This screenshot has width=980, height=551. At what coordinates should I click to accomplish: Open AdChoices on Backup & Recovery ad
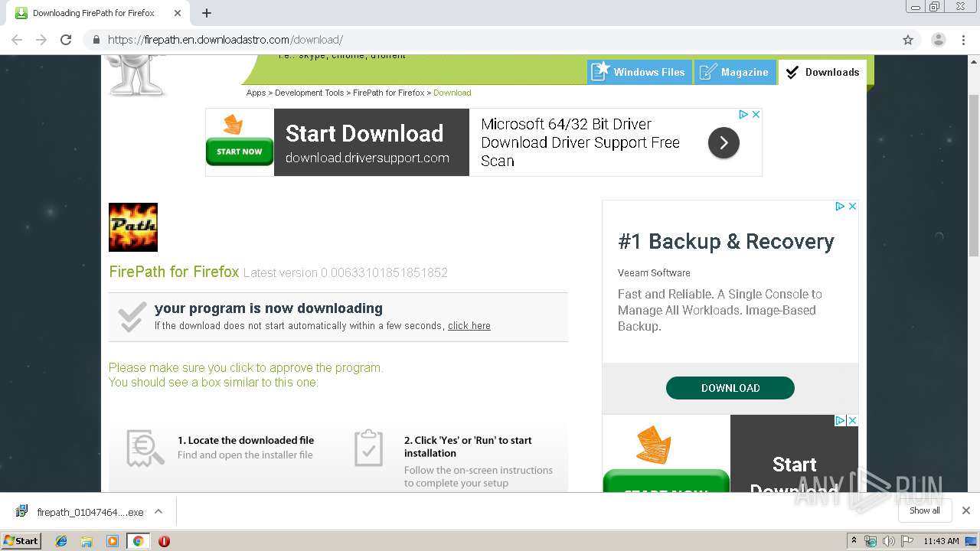839,206
